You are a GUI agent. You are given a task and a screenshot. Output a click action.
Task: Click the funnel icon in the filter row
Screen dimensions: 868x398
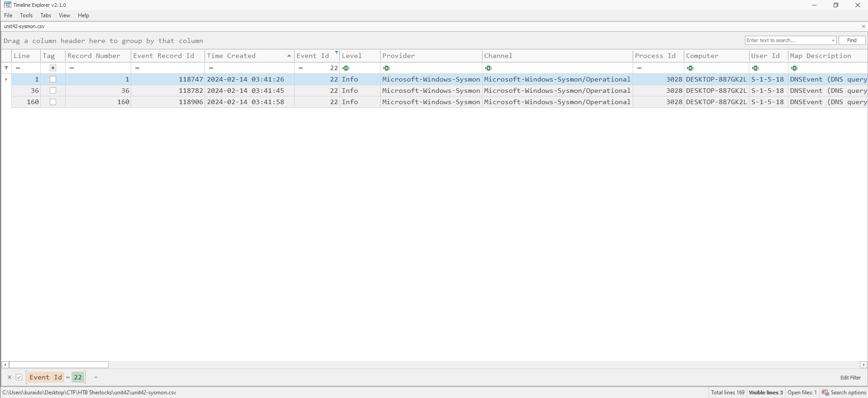click(x=6, y=68)
